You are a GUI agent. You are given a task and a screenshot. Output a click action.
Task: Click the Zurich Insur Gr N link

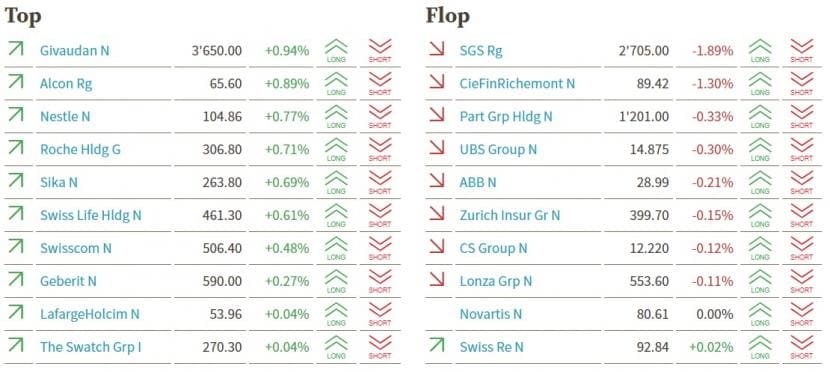coord(510,215)
